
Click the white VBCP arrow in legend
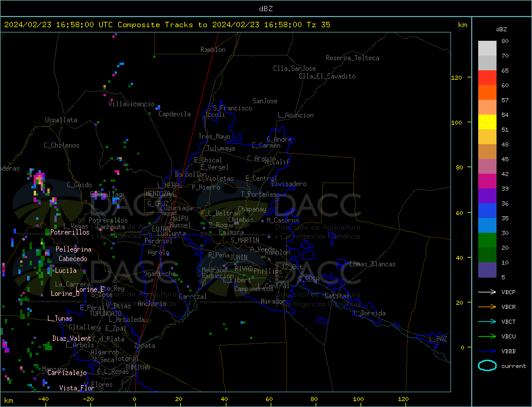point(487,292)
